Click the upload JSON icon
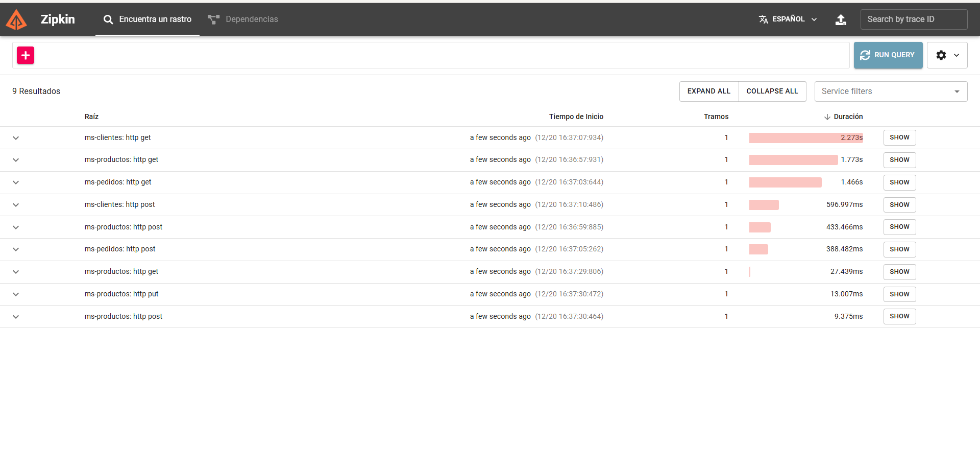980x467 pixels. click(841, 19)
